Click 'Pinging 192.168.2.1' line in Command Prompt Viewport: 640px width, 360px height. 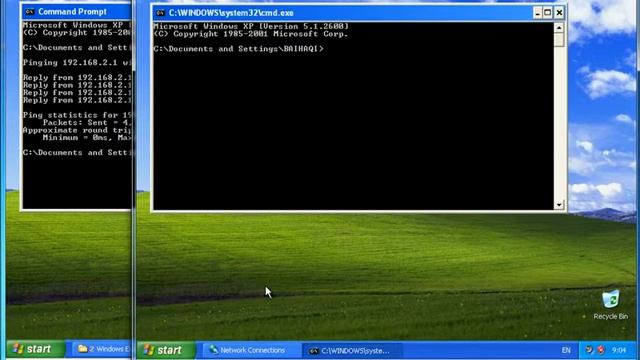point(77,63)
